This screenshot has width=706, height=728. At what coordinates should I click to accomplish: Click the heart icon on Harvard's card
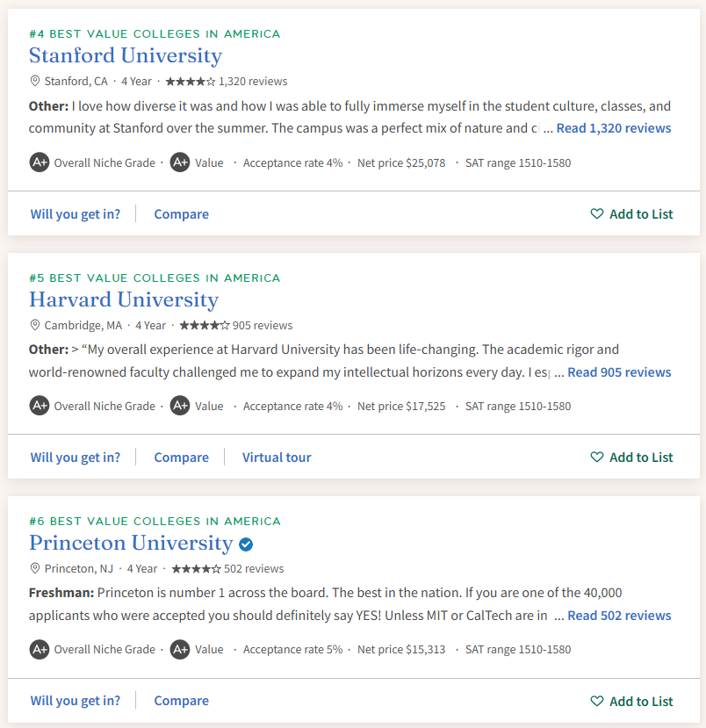point(597,458)
